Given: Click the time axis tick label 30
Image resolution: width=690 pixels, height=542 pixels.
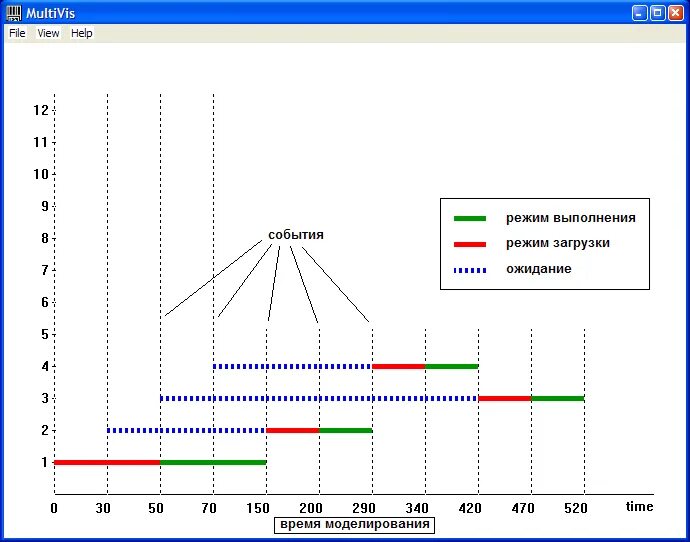Looking at the screenshot, I should (103, 509).
